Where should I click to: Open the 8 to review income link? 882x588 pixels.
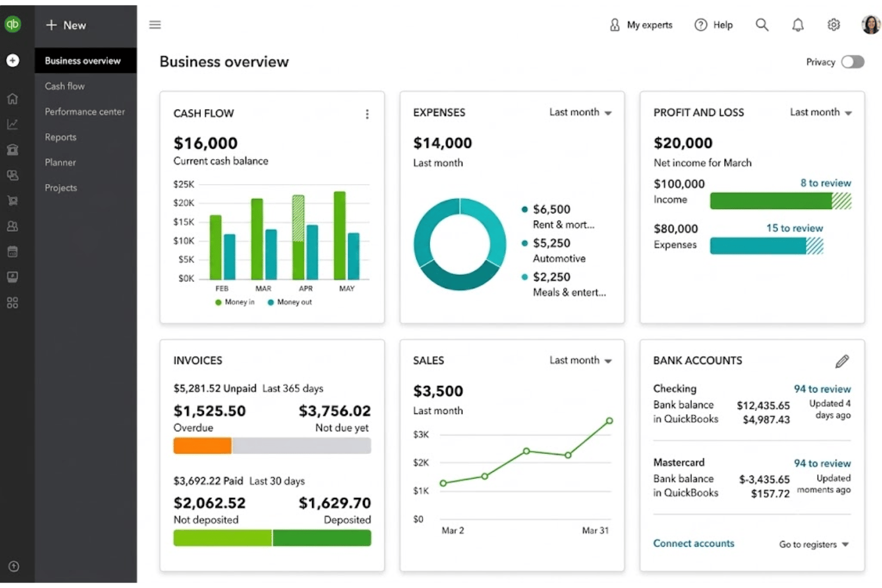click(825, 183)
